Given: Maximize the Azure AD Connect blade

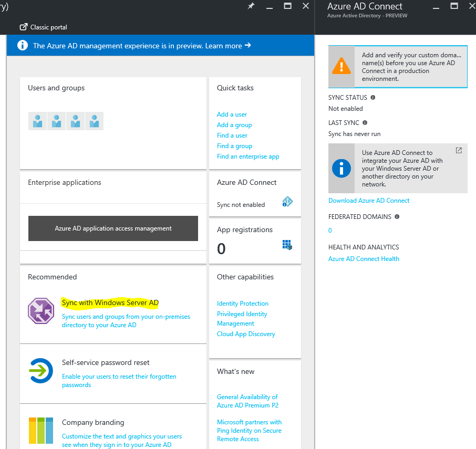Looking at the screenshot, I should point(454,6).
